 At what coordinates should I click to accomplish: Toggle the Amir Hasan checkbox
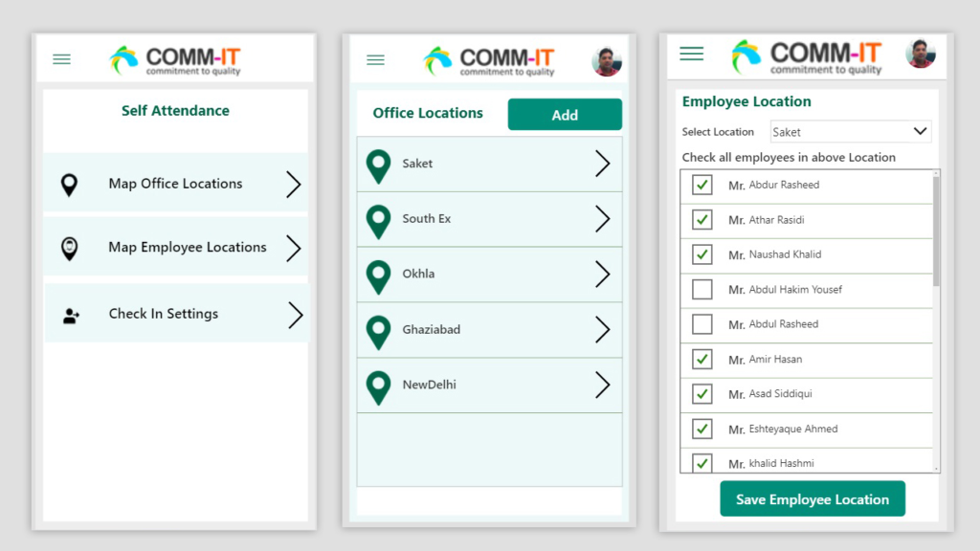coord(702,360)
